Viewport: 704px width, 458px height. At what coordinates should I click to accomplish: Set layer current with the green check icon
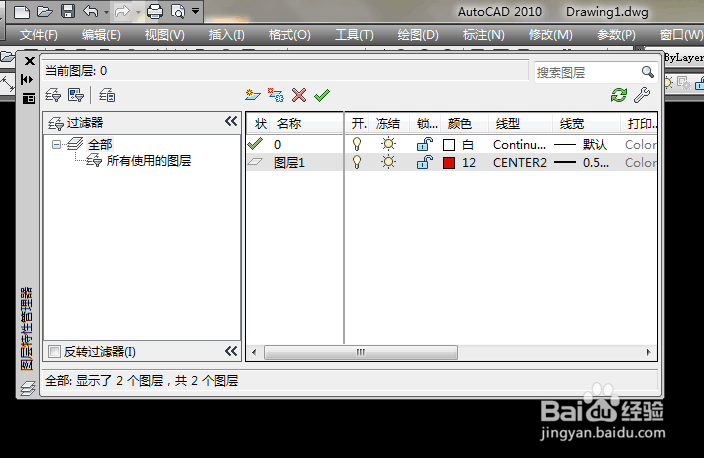click(322, 95)
